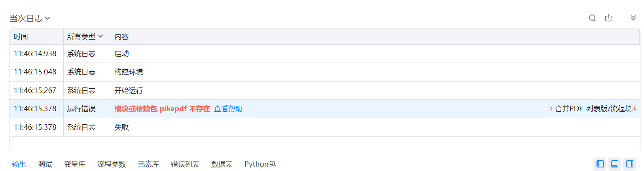This screenshot has width=644, height=171.
Task: Click the search icon in log panel
Action: [592, 18]
